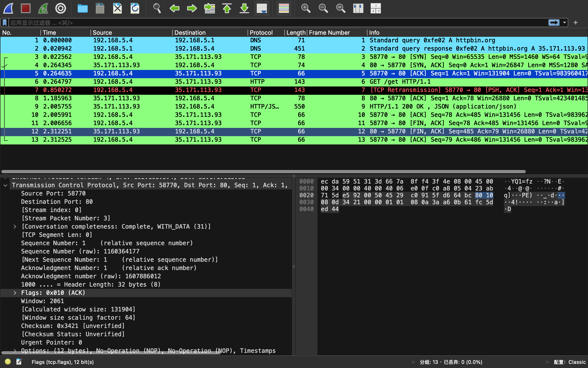The image size is (588, 368).
Task: Add a display filter button with plus
Action: point(575,23)
